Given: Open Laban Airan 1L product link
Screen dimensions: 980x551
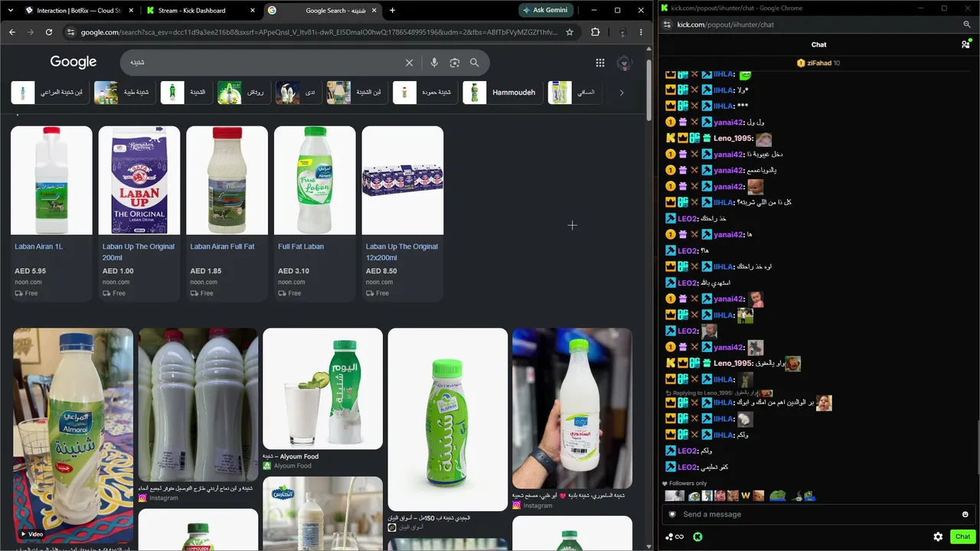Looking at the screenshot, I should click(x=38, y=246).
